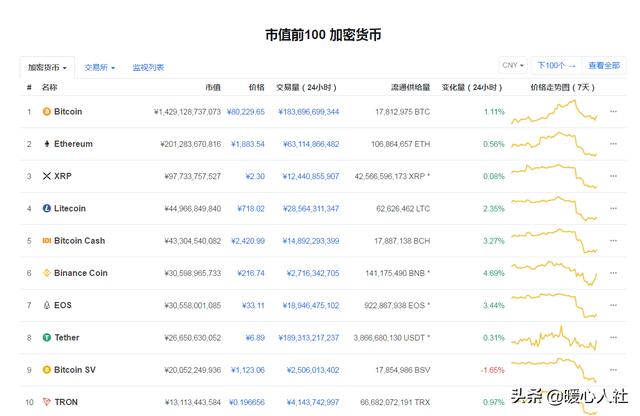Click EOS volume ¥18,946,475,102
640x416 pixels.
tap(311, 305)
